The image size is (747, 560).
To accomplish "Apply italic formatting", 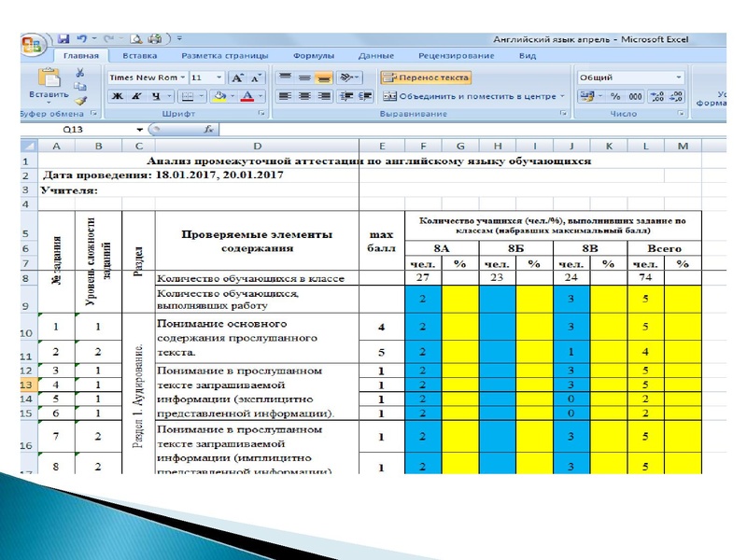I will tap(135, 95).
